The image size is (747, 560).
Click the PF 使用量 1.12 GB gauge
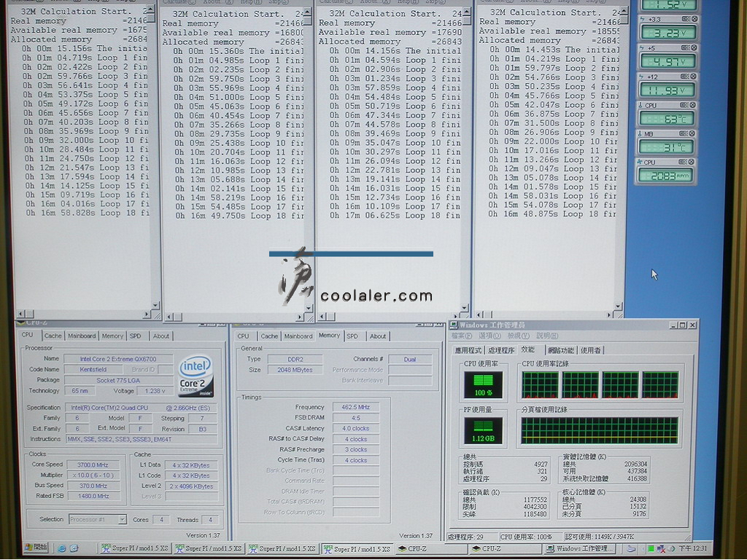coord(483,430)
